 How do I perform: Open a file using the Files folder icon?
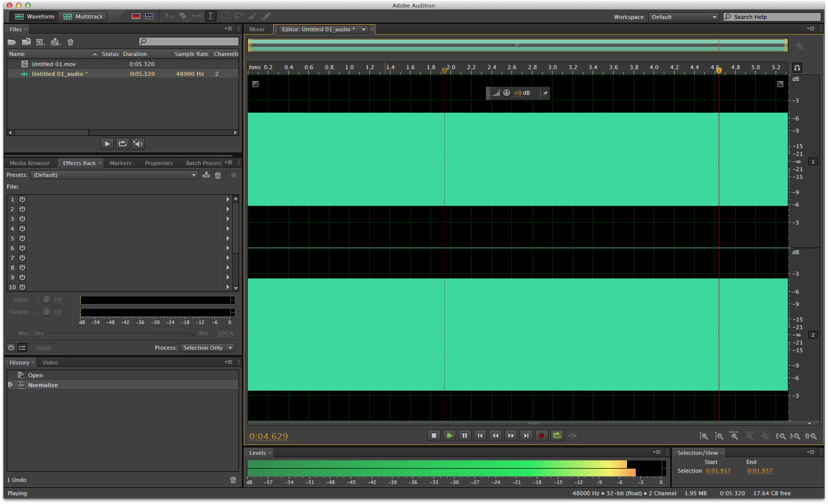12,42
